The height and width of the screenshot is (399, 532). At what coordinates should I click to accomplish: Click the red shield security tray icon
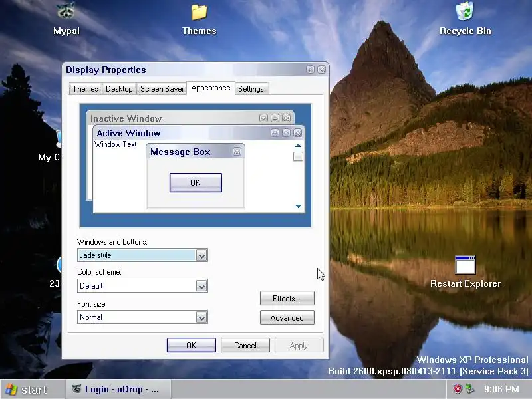[458, 388]
